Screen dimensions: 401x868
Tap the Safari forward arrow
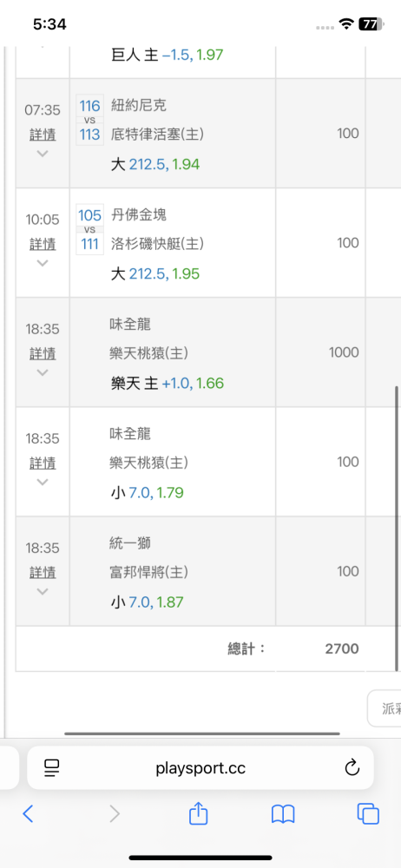pos(114,814)
